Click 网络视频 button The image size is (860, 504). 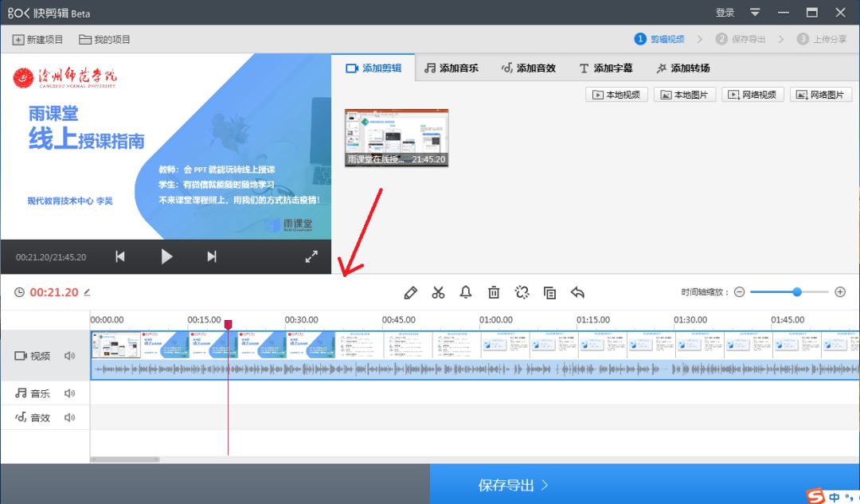752,94
